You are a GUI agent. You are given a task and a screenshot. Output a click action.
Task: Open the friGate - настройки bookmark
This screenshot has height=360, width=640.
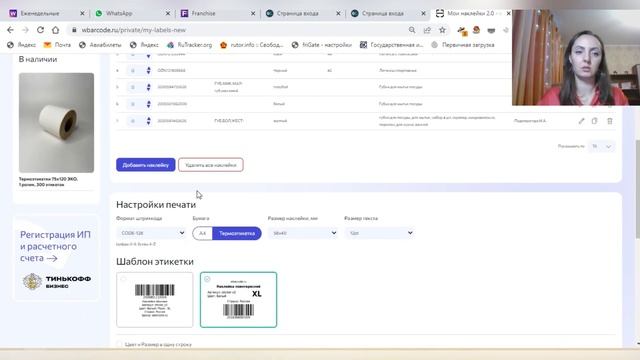click(x=322, y=45)
